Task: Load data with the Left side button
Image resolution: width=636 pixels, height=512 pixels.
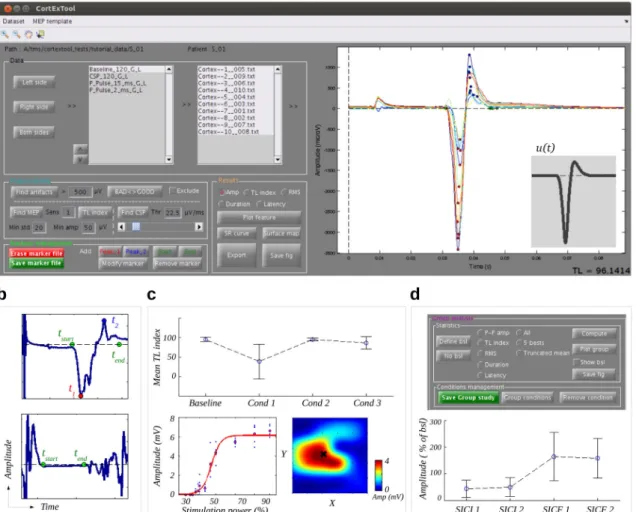Action: pyautogui.click(x=34, y=82)
